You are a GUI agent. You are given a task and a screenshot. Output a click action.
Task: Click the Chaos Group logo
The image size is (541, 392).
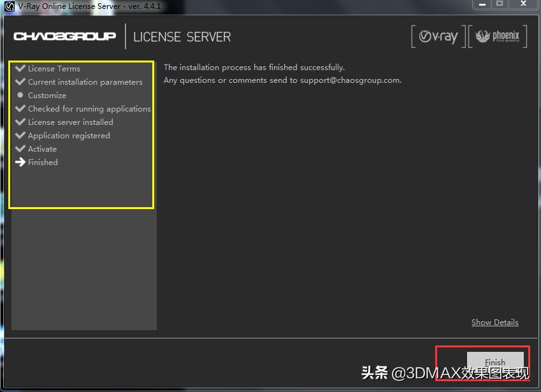pyautogui.click(x=64, y=36)
